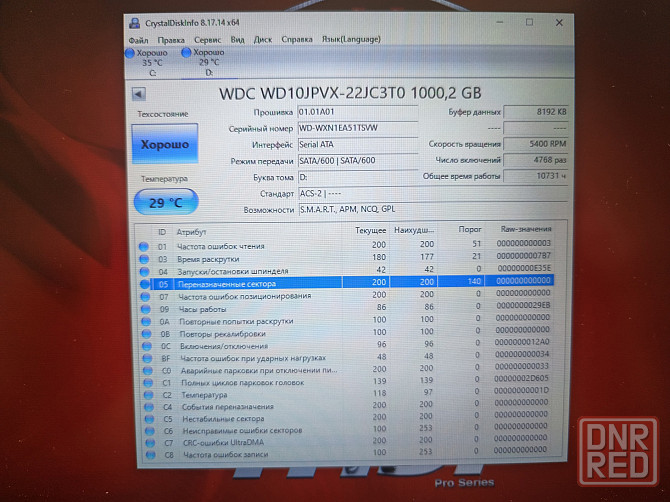Click status icon for Включения/отключения

[x=147, y=346]
